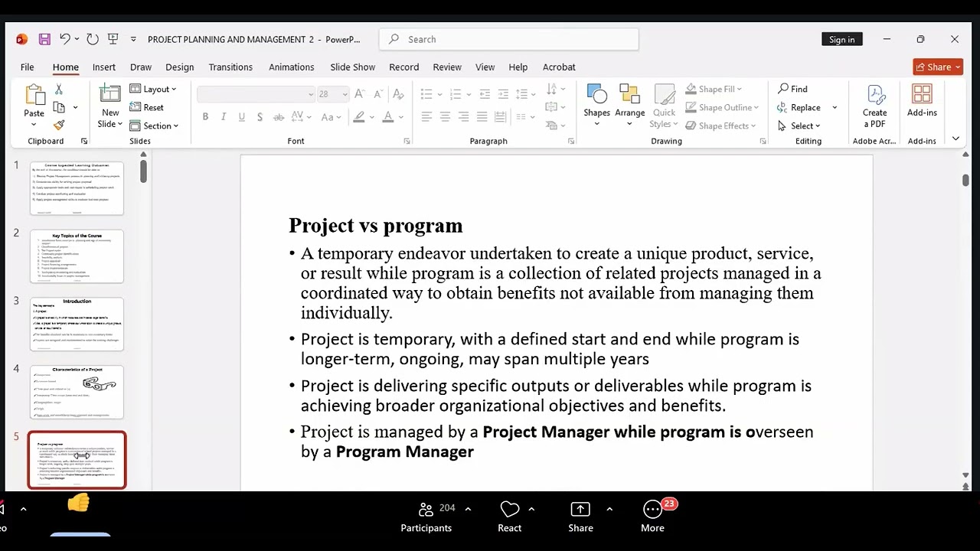This screenshot has width=980, height=551.
Task: Click the Share button in PowerPoint
Action: click(x=938, y=67)
